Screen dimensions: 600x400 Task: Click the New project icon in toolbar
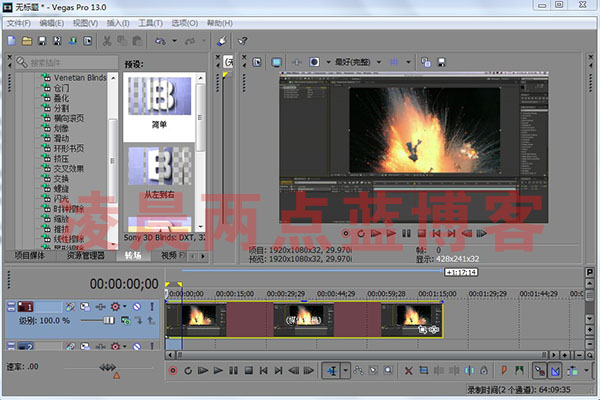11,41
